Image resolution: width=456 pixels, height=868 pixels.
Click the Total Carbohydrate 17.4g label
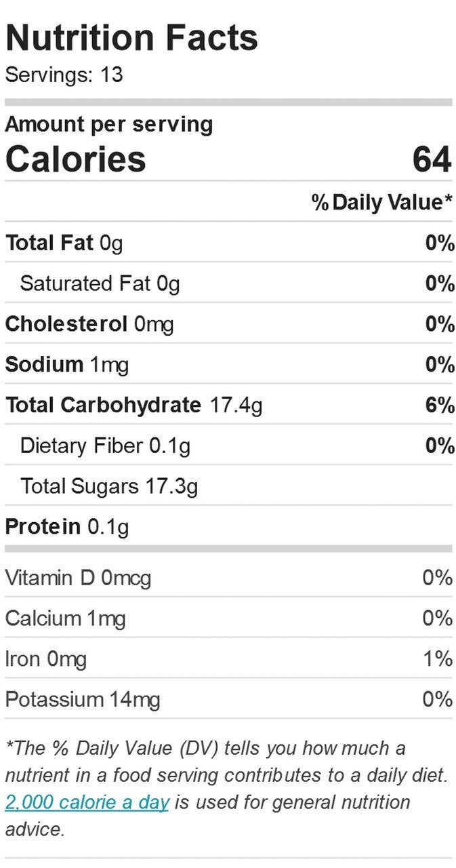pyautogui.click(x=134, y=406)
